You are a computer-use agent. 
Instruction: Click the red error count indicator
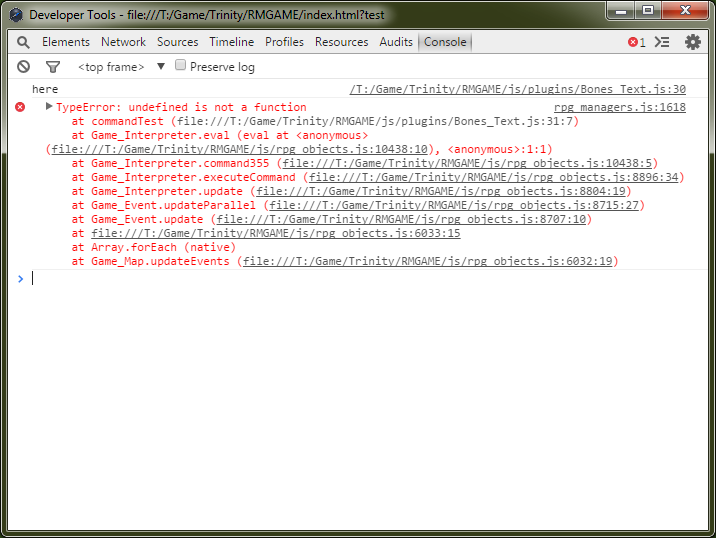tap(636, 42)
